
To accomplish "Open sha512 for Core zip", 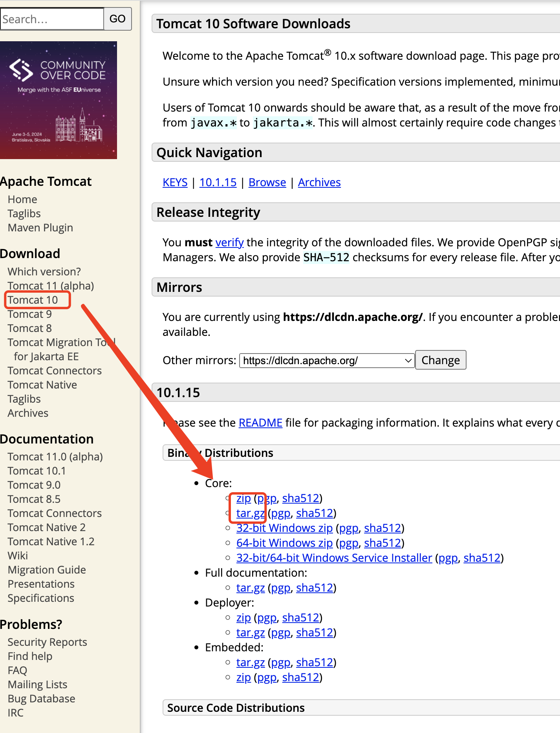I will [x=301, y=498].
